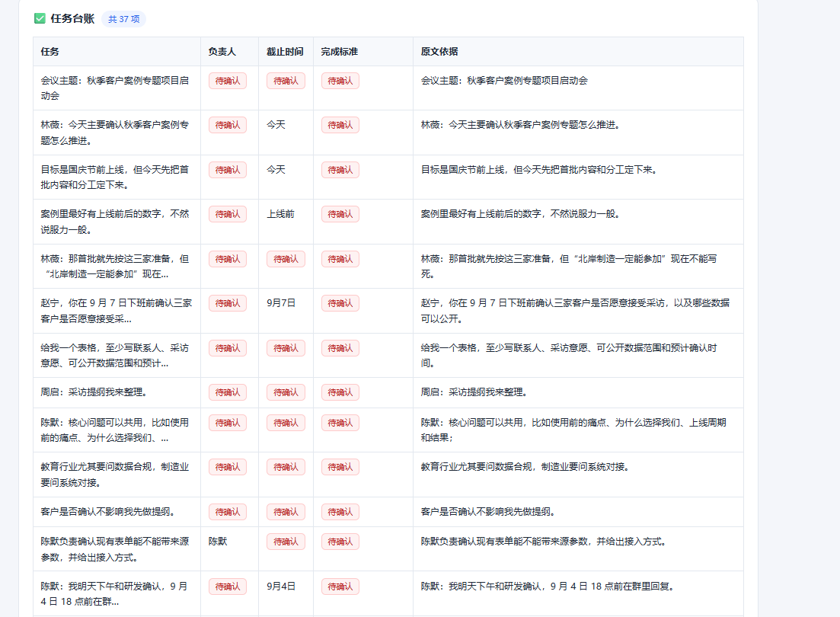The height and width of the screenshot is (617, 840).
Task: Click source text 目标是国庆节前上线…定下来。 in 原文依据
Action: click(539, 170)
